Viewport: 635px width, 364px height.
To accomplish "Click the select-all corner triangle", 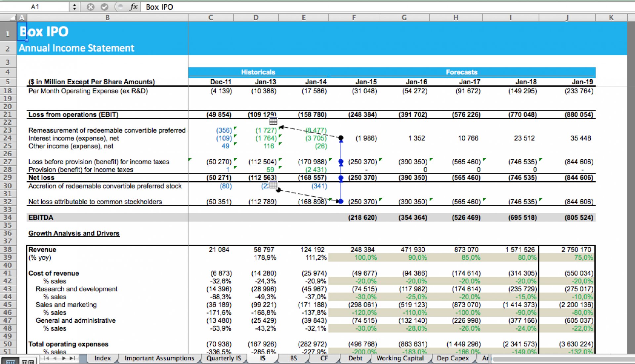I will tap(13, 18).
